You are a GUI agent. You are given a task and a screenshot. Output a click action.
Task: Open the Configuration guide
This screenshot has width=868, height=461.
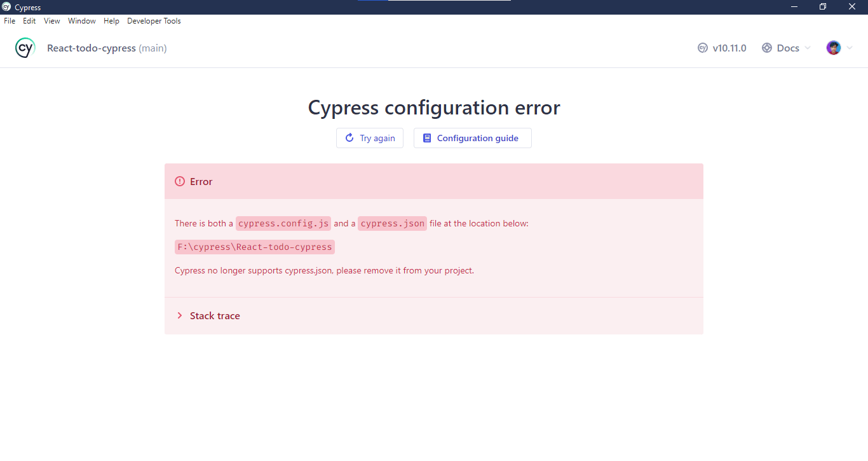coord(472,138)
